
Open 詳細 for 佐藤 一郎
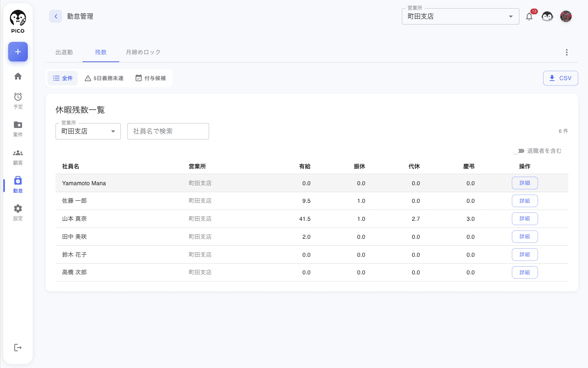(525, 201)
